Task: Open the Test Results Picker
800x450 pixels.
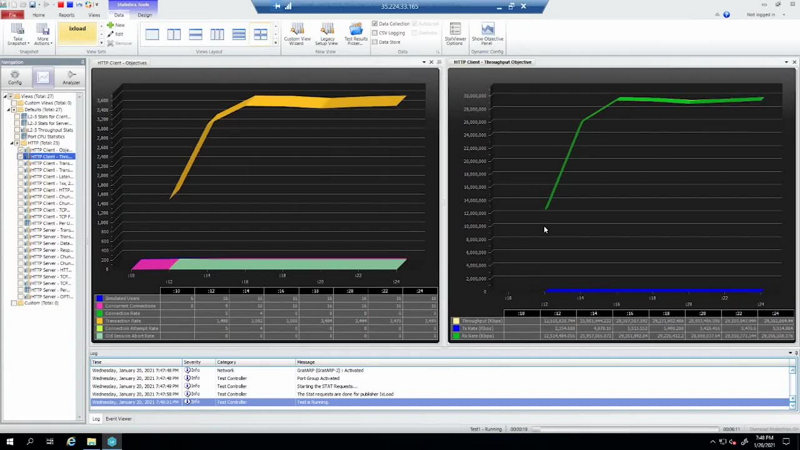Action: (356, 34)
